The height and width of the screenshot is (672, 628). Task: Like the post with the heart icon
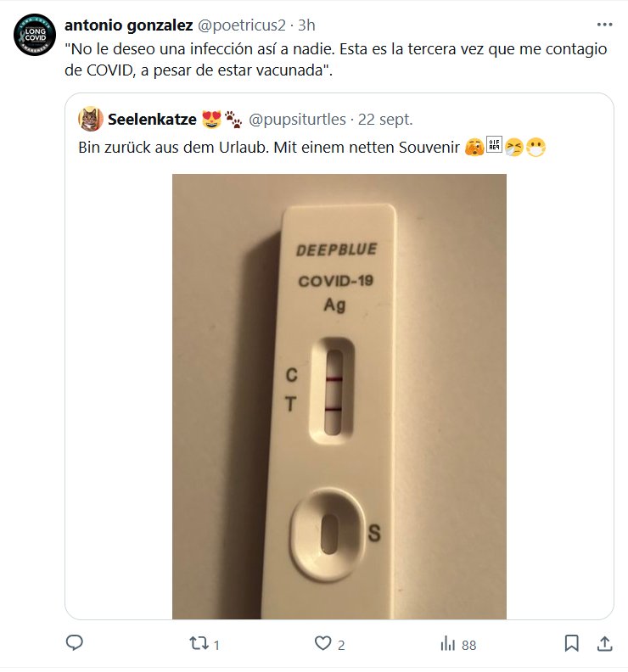click(x=322, y=644)
